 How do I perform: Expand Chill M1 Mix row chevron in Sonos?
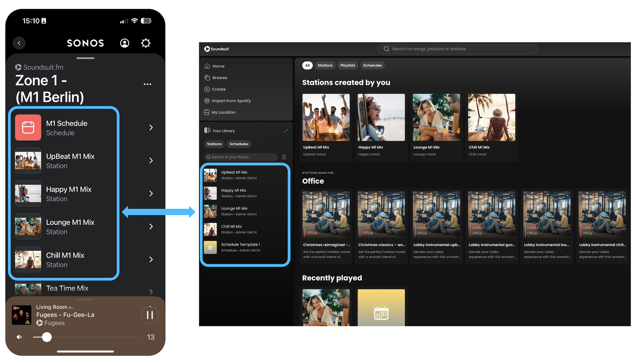click(151, 259)
